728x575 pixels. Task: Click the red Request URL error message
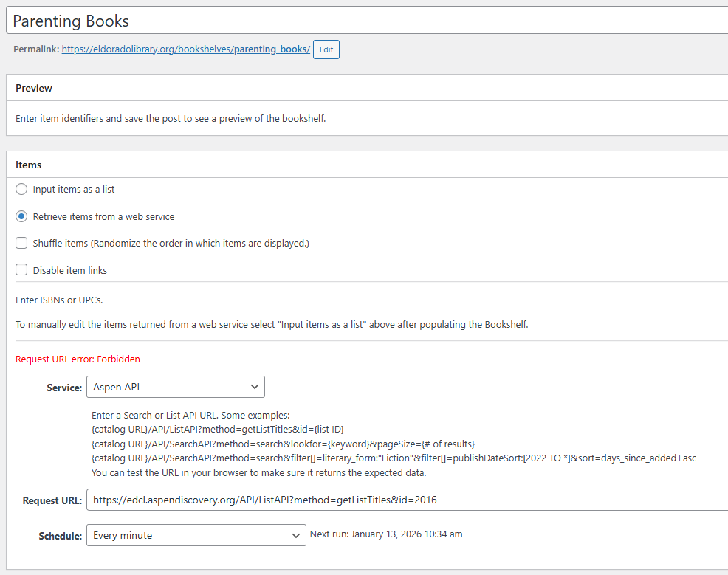tap(78, 359)
